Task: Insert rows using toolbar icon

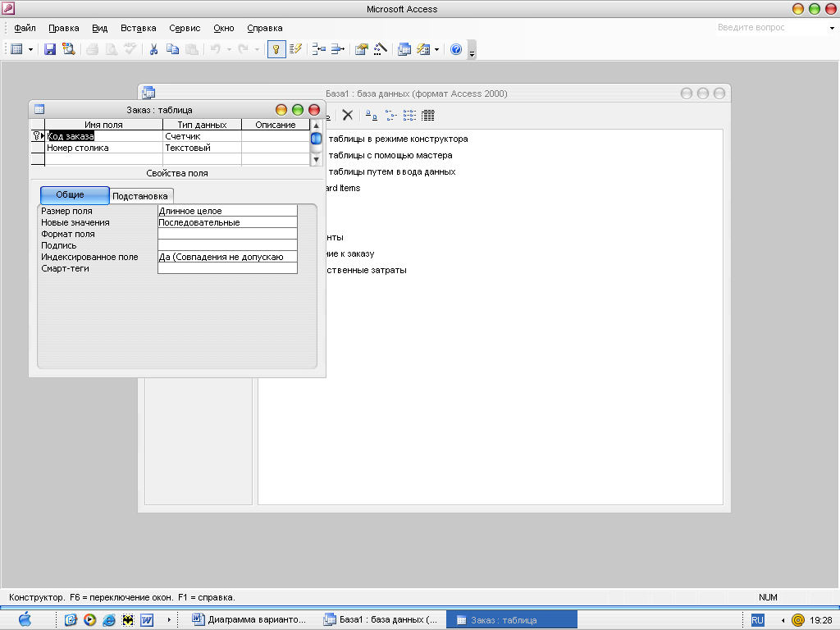Action: click(x=319, y=49)
